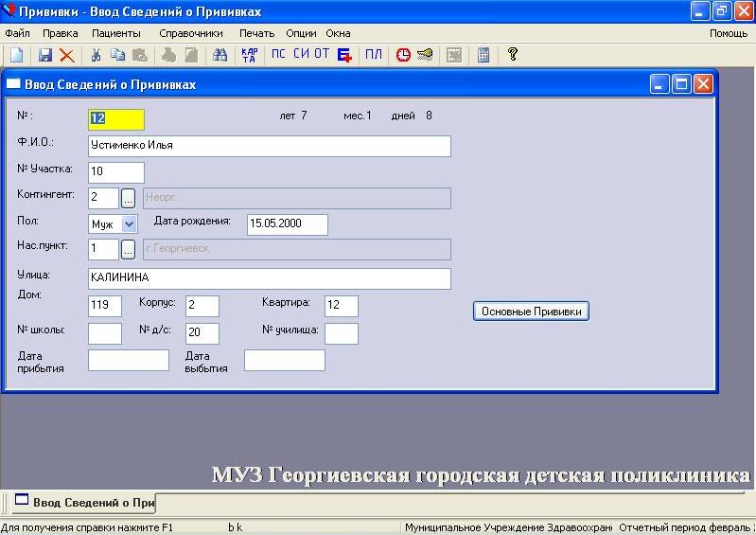Click the СИ toolbar button

pyautogui.click(x=301, y=54)
